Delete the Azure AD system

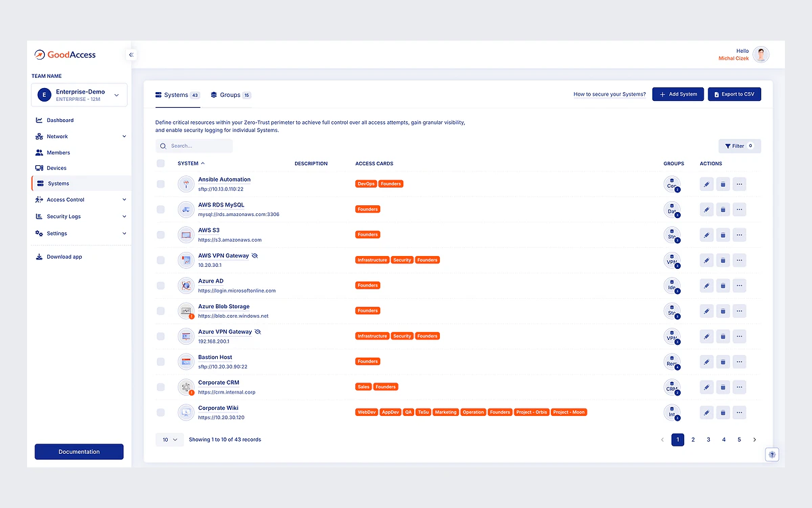723,285
